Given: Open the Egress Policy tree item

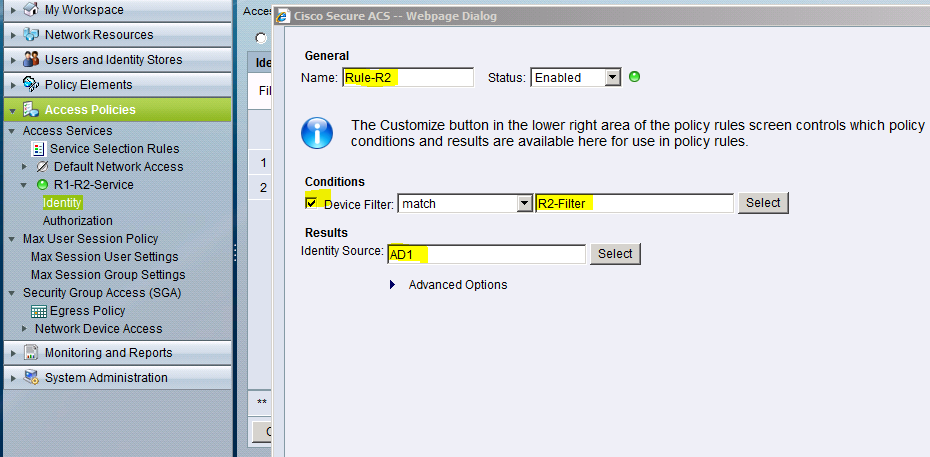Looking at the screenshot, I should coord(88,311).
